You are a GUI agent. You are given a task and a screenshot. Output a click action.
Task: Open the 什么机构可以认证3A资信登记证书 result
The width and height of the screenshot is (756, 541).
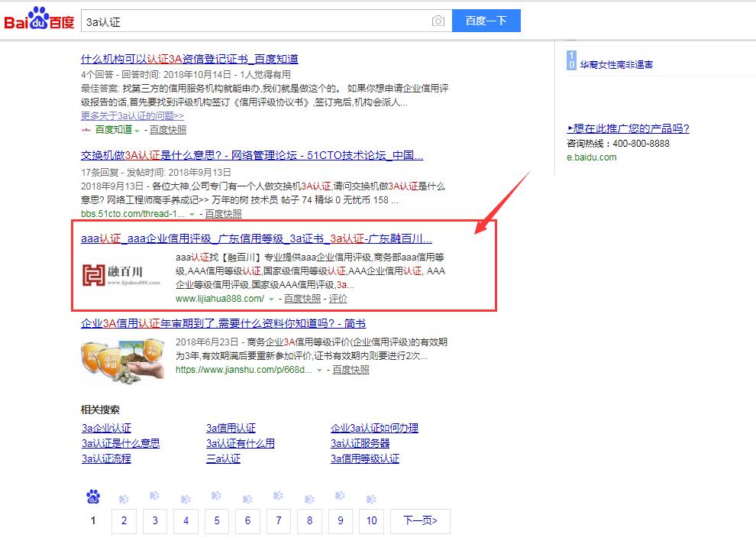189,59
